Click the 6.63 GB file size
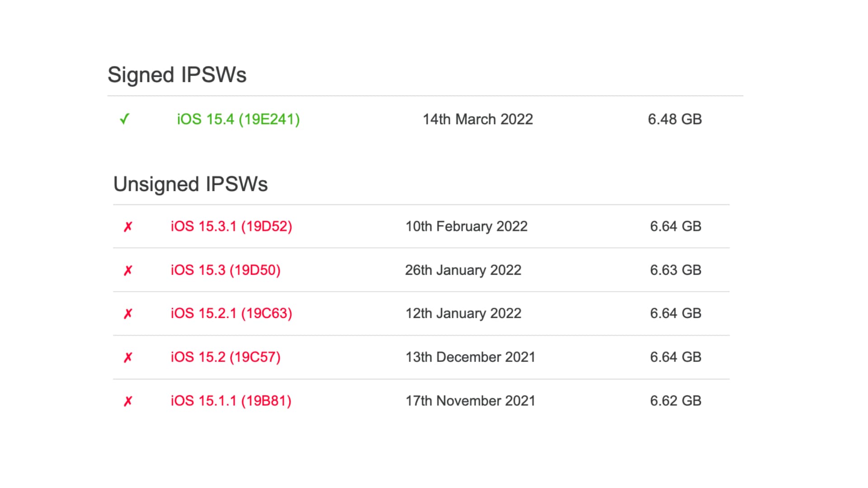Screen dimensions: 868x488 [675, 270]
